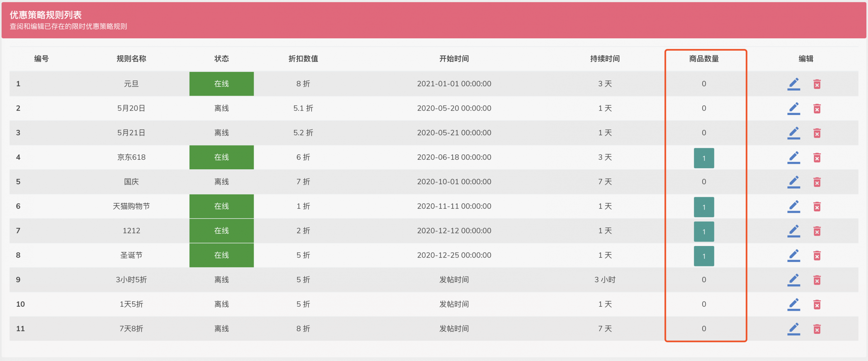The height and width of the screenshot is (361, 868).
Task: Edit the 5月21日 rule
Action: (793, 133)
